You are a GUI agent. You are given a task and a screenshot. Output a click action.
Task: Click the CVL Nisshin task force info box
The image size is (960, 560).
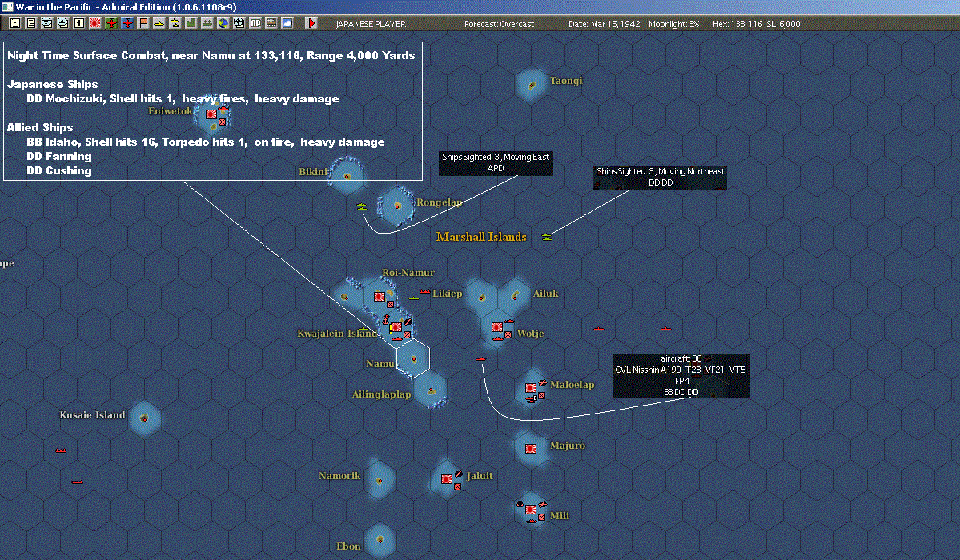[681, 375]
